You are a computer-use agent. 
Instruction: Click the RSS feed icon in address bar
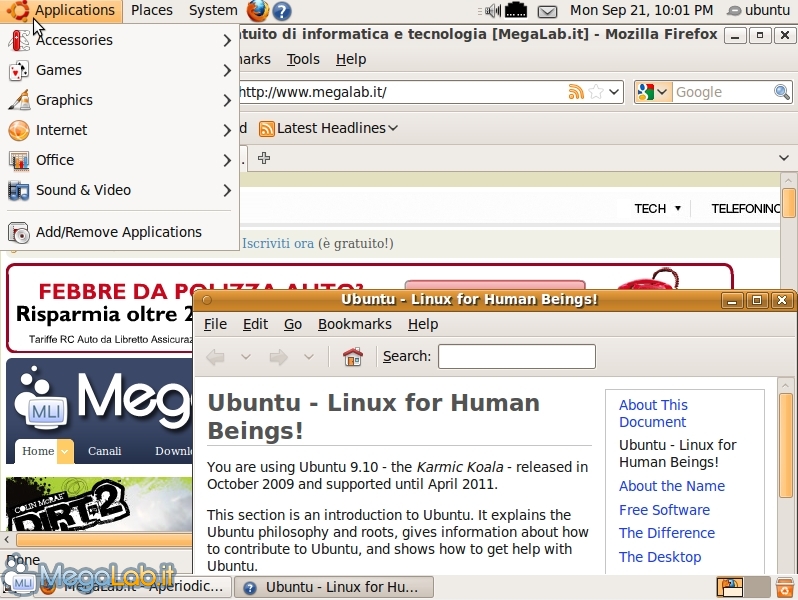pos(576,92)
